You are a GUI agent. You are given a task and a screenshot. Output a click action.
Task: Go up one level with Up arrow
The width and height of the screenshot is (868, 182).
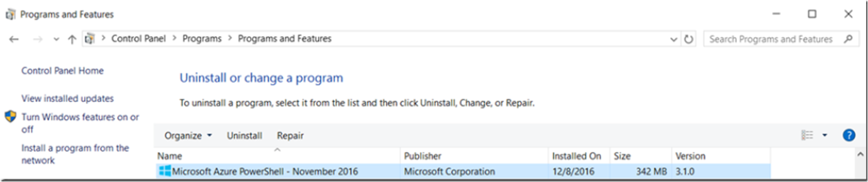click(72, 39)
